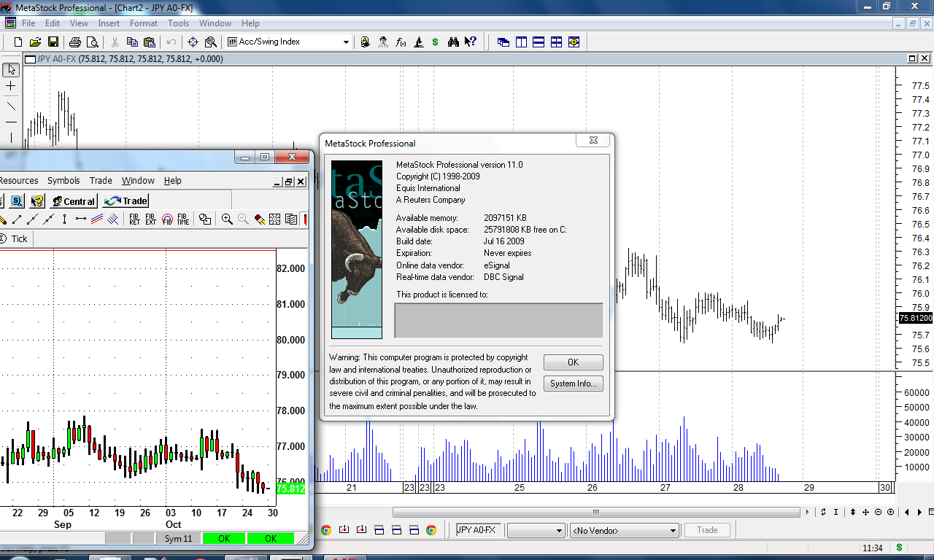Select the FIB TIME tool
Viewport: 934px width, 560px height.
tap(182, 219)
